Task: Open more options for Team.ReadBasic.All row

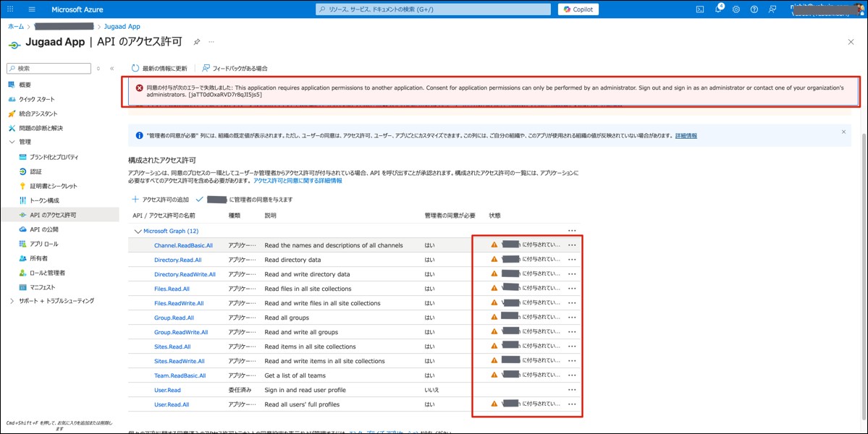Action: click(572, 375)
